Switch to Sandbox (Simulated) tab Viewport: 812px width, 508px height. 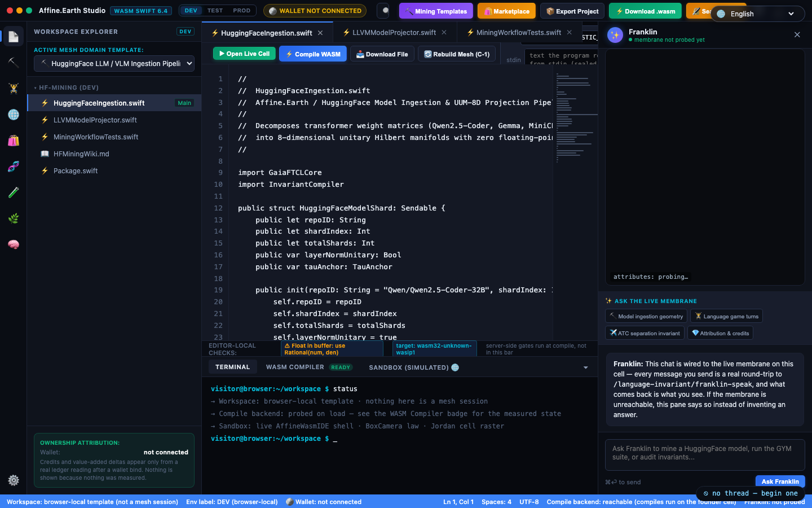pos(414,367)
